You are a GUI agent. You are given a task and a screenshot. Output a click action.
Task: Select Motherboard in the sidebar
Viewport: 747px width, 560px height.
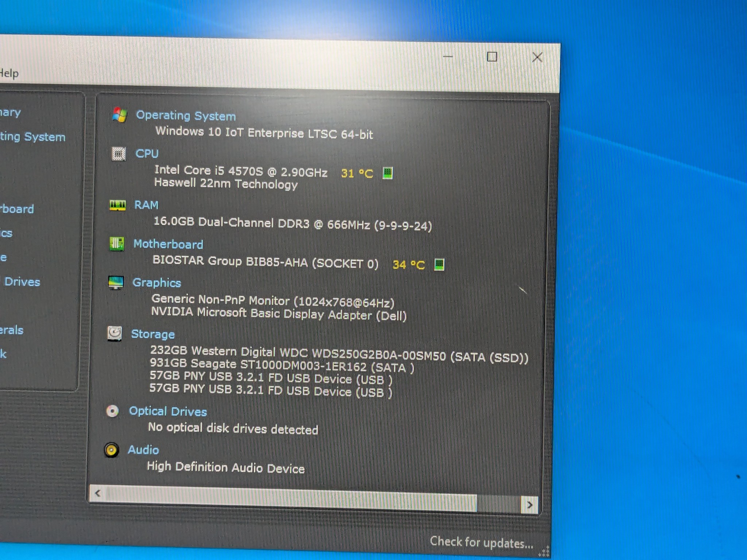click(x=17, y=209)
